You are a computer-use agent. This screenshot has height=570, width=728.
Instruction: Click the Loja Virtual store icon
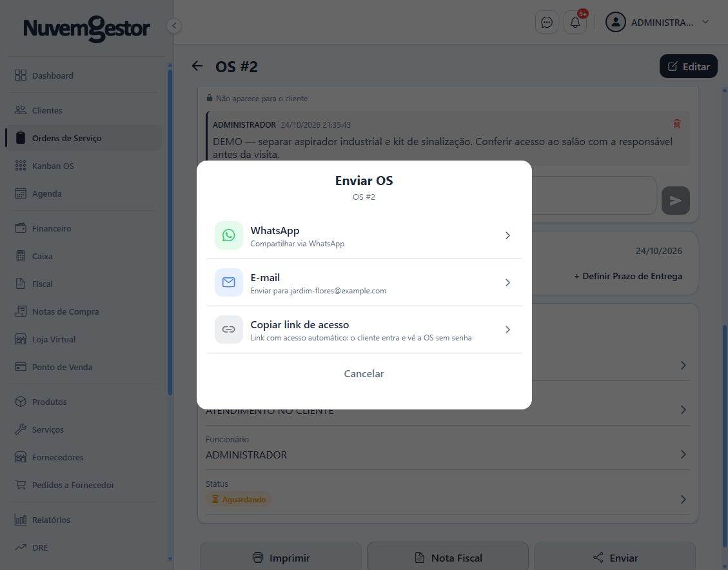coord(21,339)
